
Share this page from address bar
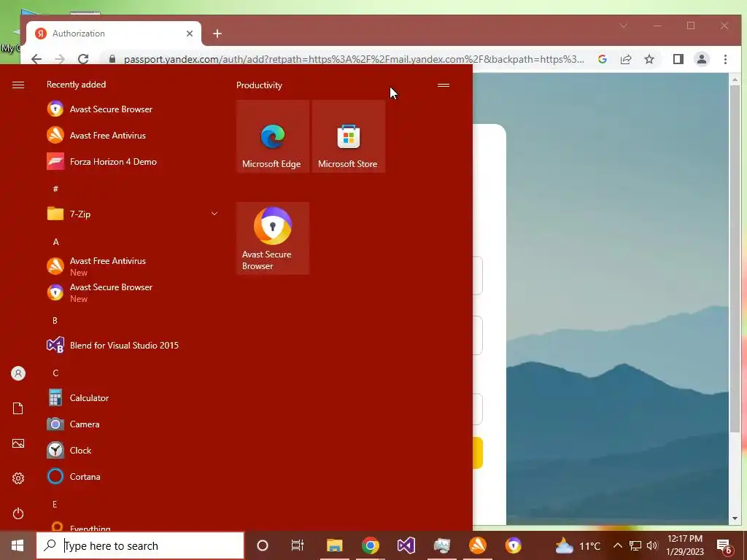pos(625,59)
